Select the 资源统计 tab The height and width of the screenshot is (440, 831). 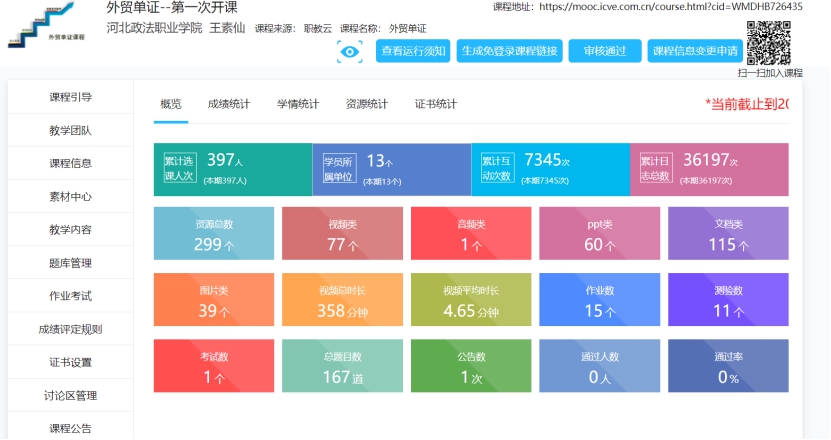367,104
